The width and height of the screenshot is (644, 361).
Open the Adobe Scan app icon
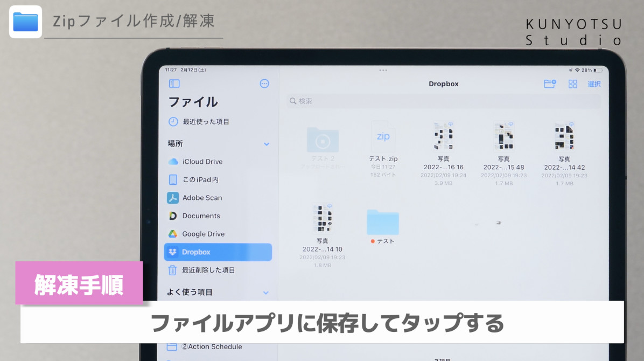(x=173, y=198)
